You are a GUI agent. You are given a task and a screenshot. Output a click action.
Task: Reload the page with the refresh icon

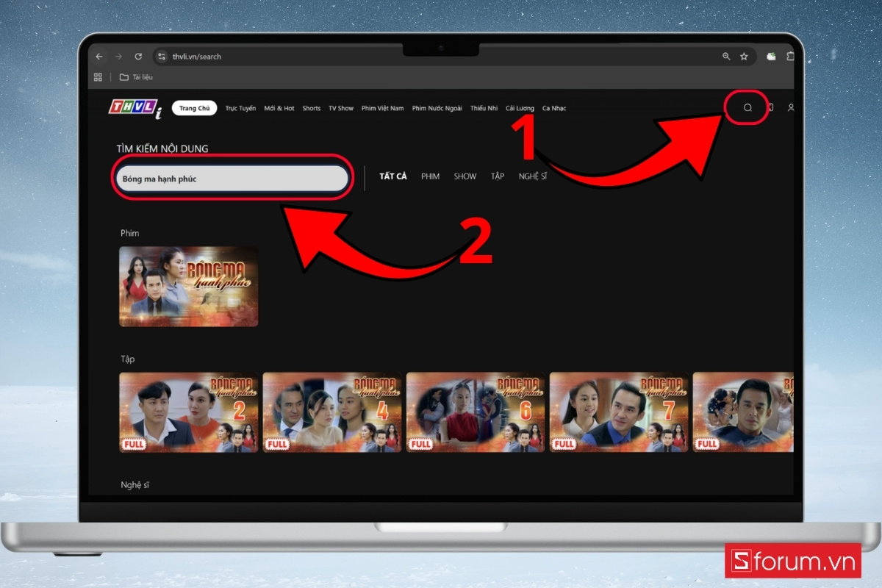[x=138, y=56]
